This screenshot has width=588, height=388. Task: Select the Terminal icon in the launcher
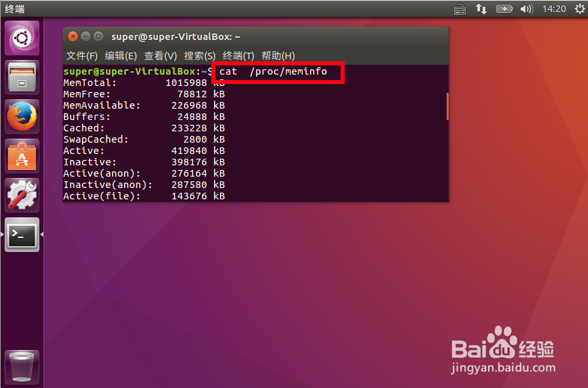[22, 235]
